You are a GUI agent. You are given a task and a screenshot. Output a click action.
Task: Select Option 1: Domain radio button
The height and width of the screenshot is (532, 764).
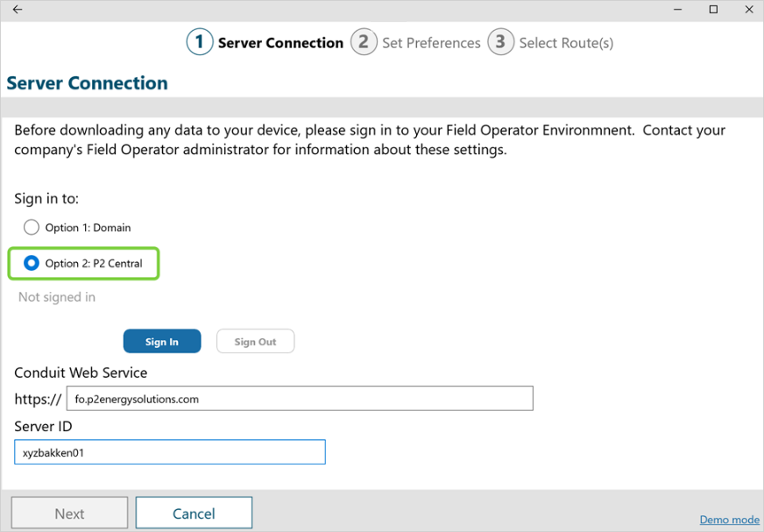click(32, 228)
